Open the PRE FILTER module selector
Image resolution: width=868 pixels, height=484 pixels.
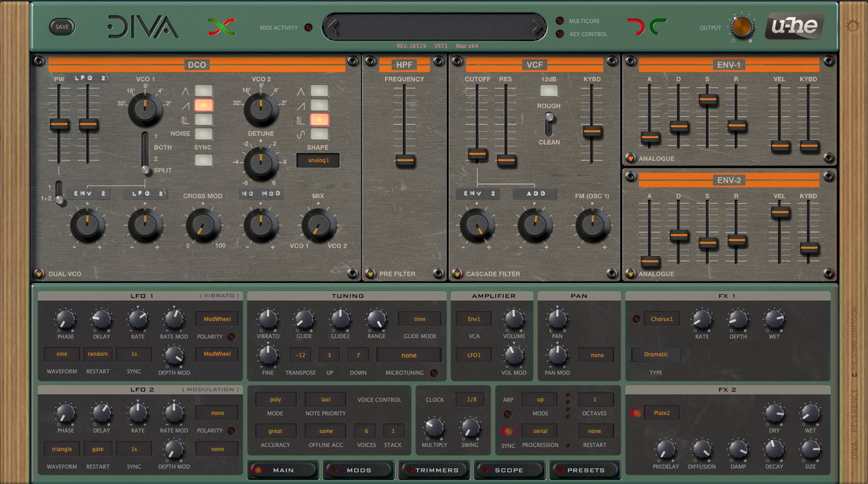pyautogui.click(x=371, y=274)
